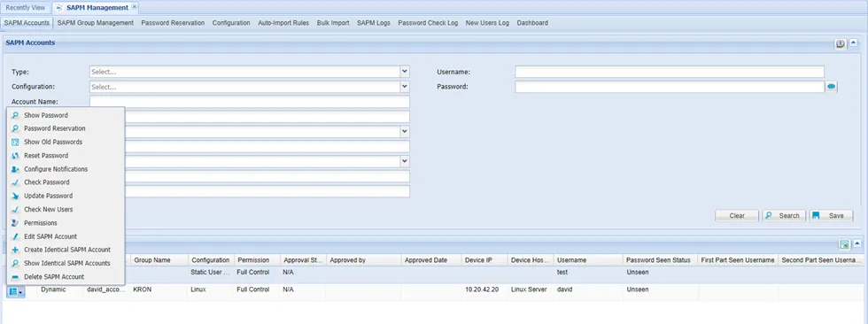Click the Permissions icon in menu

coord(16,223)
